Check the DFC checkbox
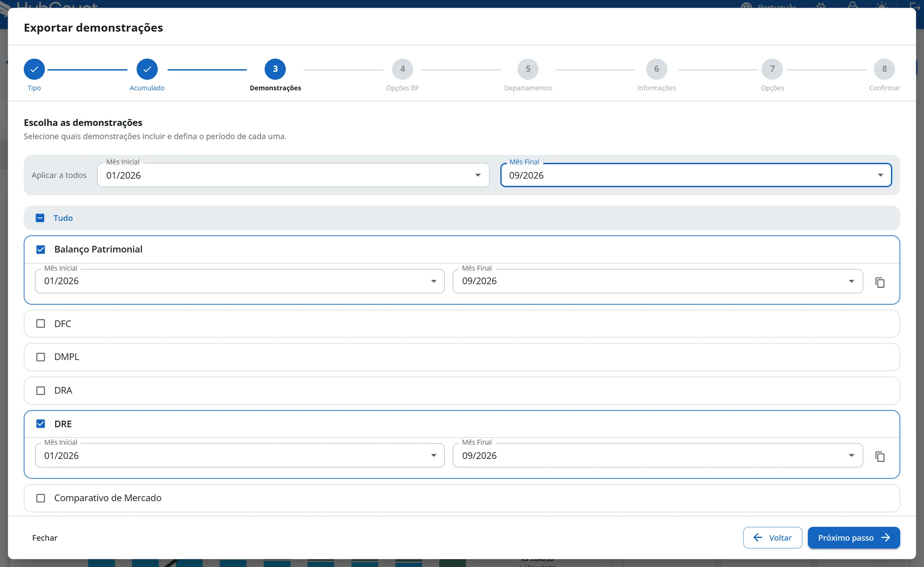Viewport: 924px width, 567px height. coord(40,324)
